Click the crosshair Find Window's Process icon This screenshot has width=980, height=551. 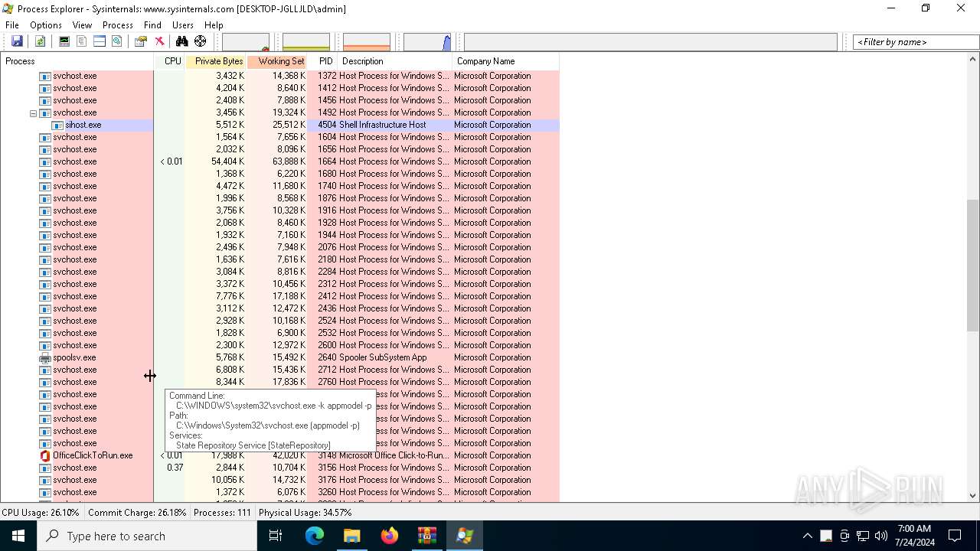coord(201,41)
